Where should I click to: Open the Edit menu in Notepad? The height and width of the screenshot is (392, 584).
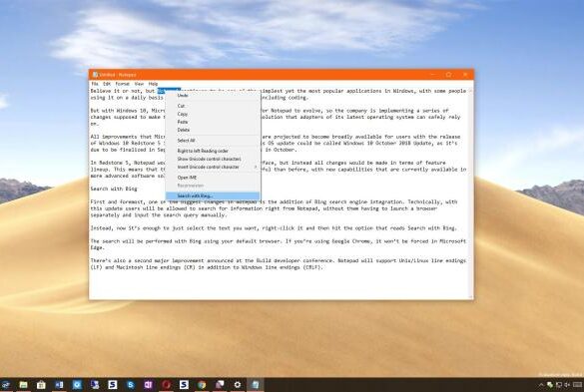(x=107, y=84)
